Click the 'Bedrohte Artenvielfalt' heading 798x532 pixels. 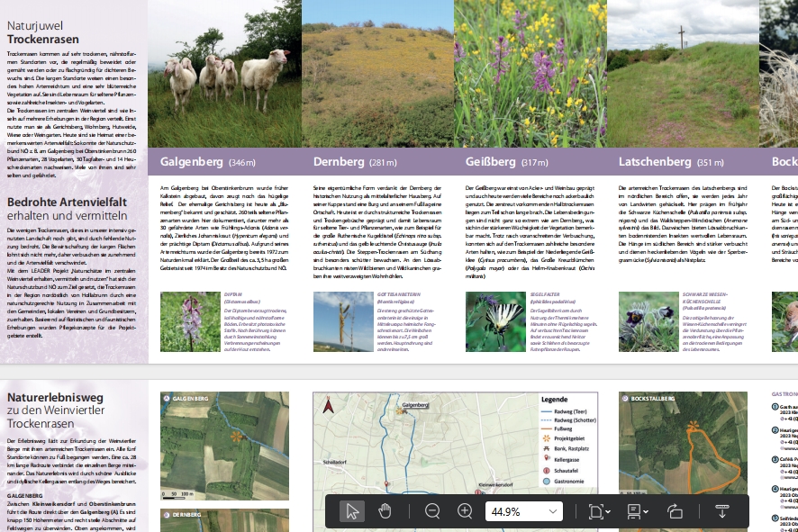pyautogui.click(x=68, y=202)
